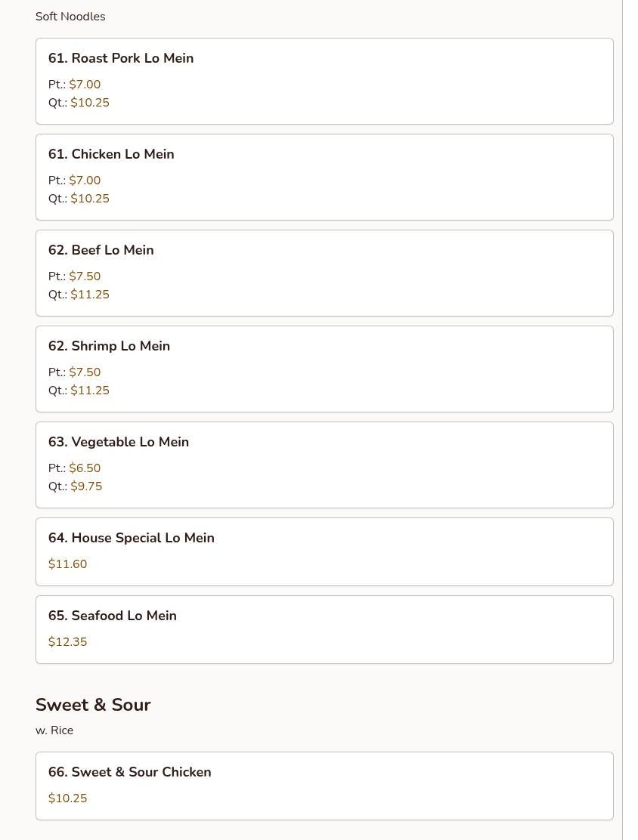
Task: Click the Soft Noodles subtitle text
Action: pos(70,17)
